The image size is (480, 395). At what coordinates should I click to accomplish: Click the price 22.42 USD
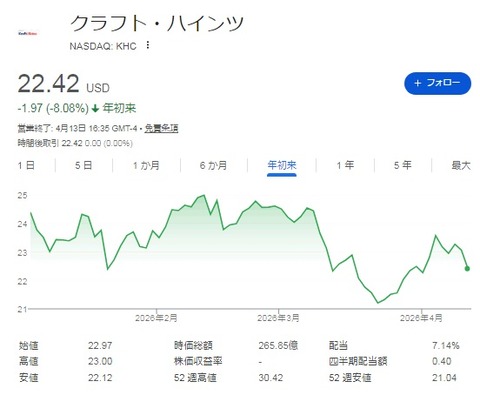tap(63, 84)
